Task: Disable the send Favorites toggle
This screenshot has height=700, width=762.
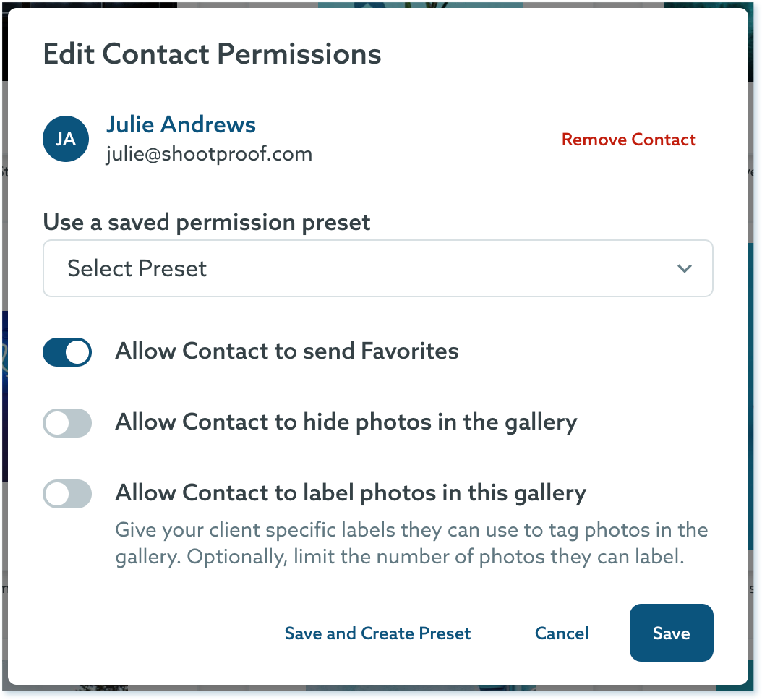Action: click(67, 352)
